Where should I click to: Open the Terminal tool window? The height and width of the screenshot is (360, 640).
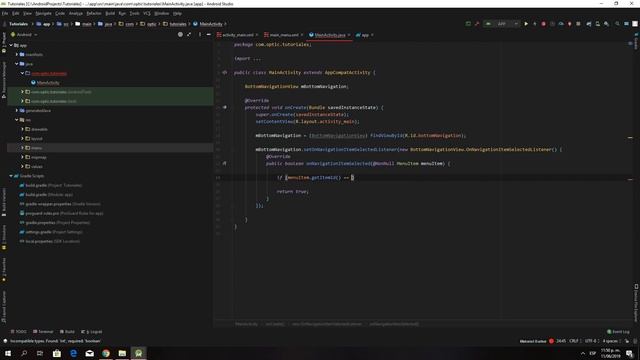tap(43, 331)
